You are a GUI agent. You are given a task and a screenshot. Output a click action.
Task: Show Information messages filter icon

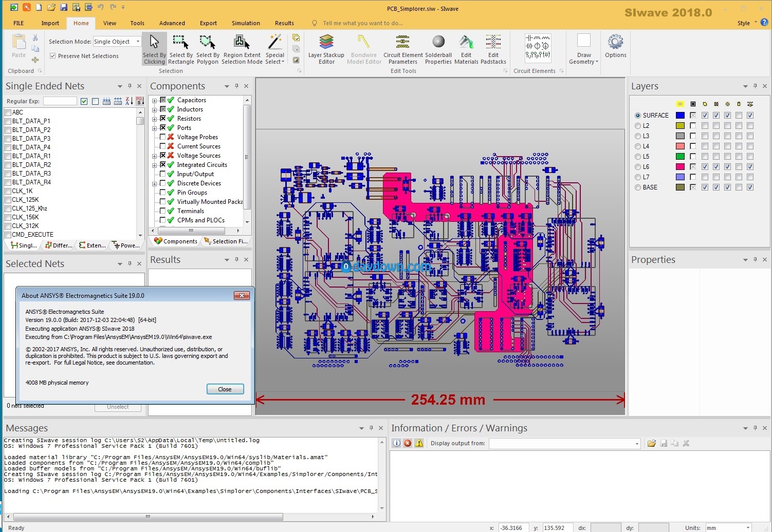click(396, 443)
